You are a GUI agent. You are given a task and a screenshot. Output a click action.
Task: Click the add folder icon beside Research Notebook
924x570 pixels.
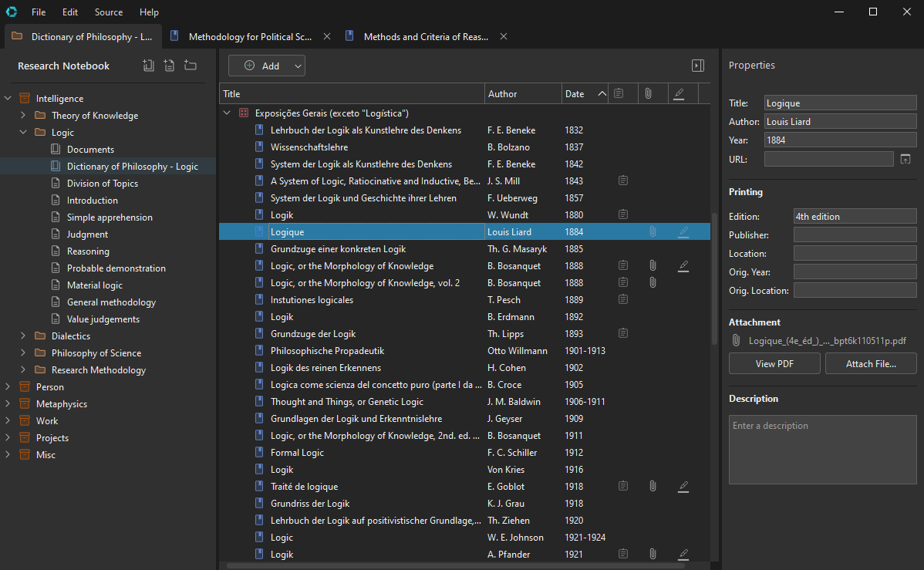pos(190,66)
